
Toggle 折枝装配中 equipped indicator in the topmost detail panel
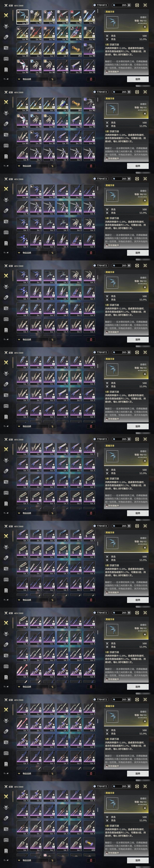tap(112, 71)
